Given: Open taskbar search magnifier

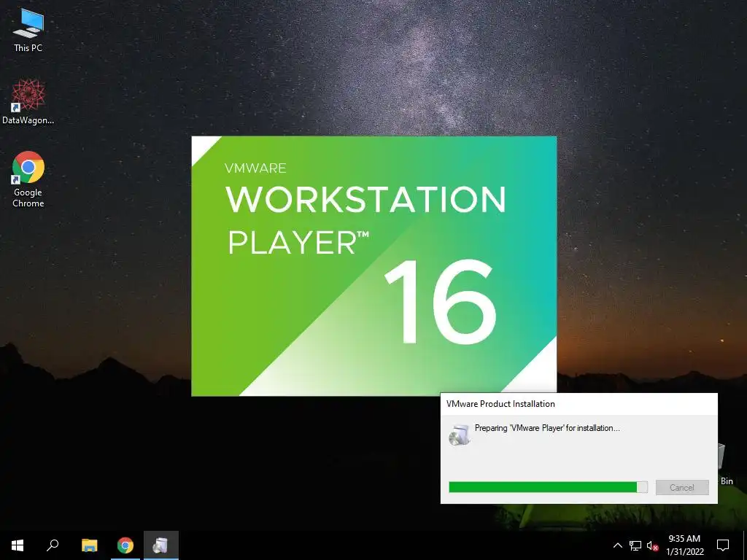Looking at the screenshot, I should pyautogui.click(x=53, y=545).
